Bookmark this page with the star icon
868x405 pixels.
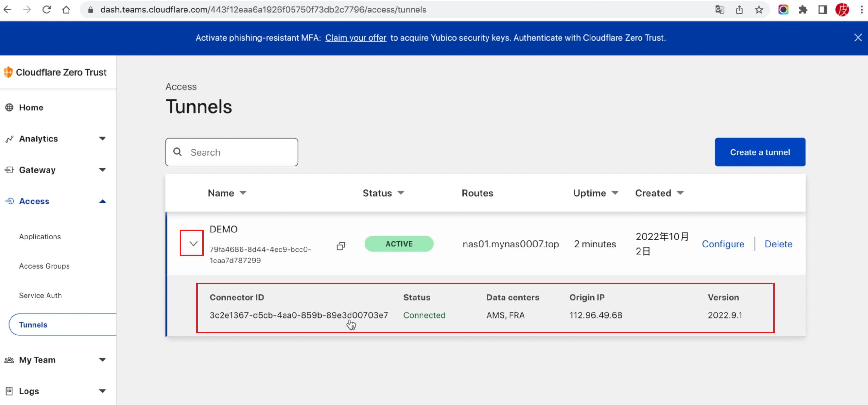point(759,10)
